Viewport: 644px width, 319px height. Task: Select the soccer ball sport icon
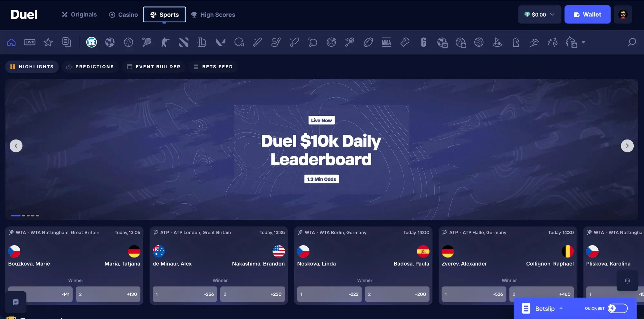pos(110,42)
